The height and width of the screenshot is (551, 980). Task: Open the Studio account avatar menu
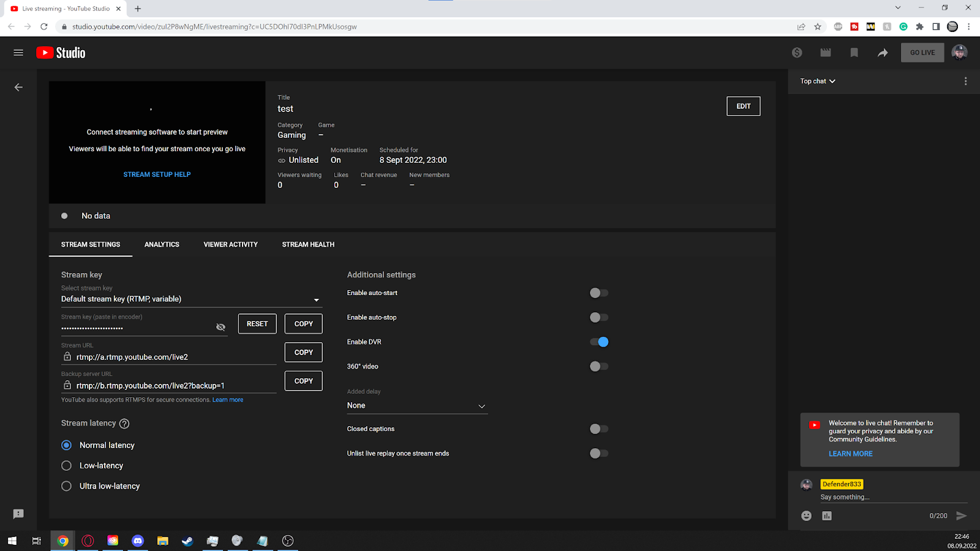coord(959,53)
